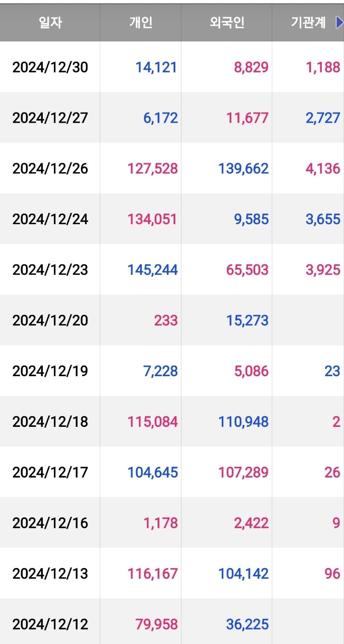
Task: Click the 2024/12/26 date cell
Action: (50, 168)
